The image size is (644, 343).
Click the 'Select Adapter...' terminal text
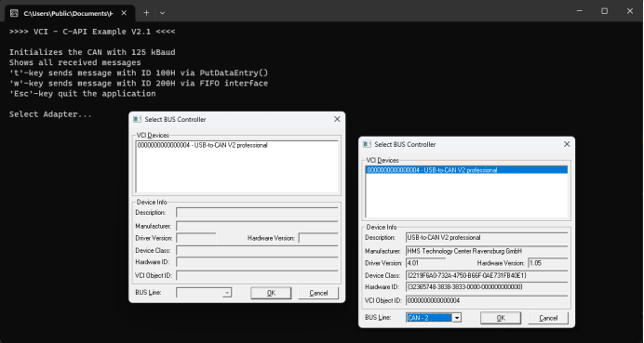[50, 114]
